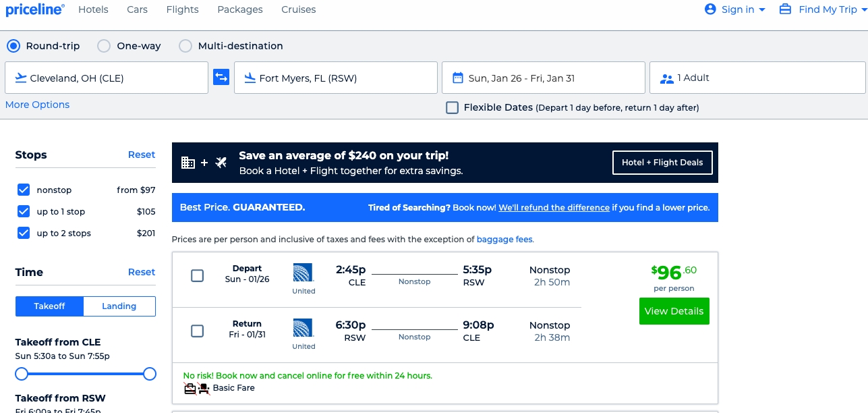868x413 pixels.
Task: Select the One-way radio button
Action: point(104,46)
